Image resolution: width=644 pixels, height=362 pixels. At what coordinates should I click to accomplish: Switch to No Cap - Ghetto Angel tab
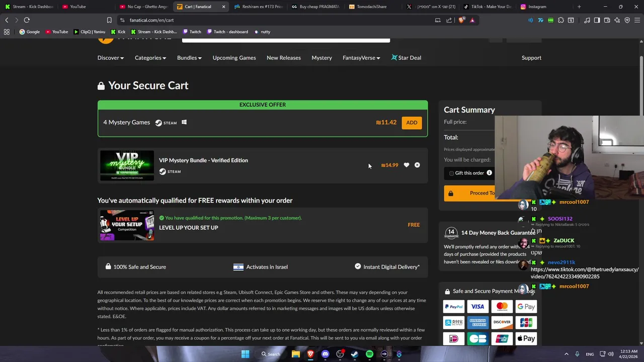pyautogui.click(x=143, y=7)
